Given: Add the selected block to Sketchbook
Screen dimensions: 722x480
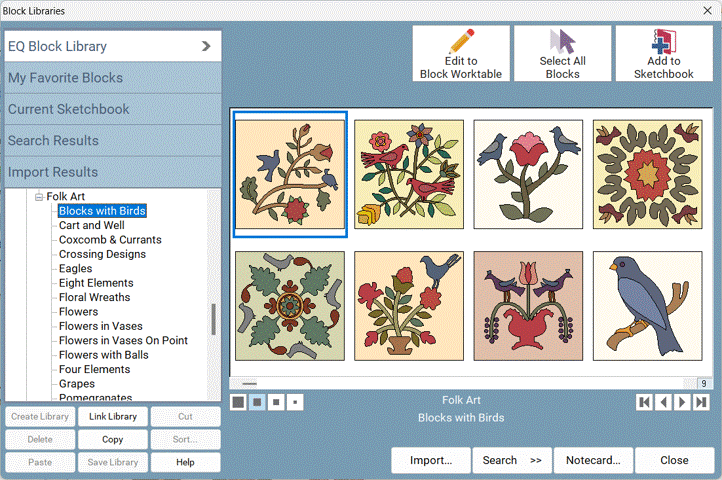Looking at the screenshot, I should point(663,54).
